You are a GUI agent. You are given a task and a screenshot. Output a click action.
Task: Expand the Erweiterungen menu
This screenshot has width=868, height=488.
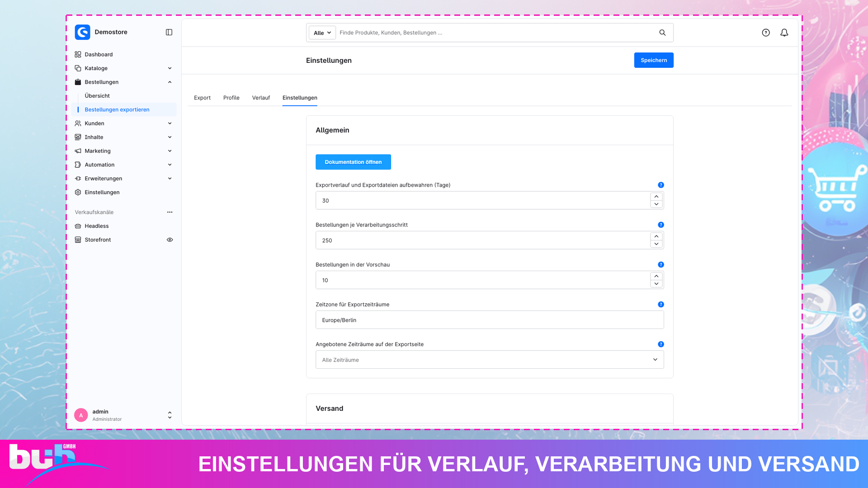(170, 178)
